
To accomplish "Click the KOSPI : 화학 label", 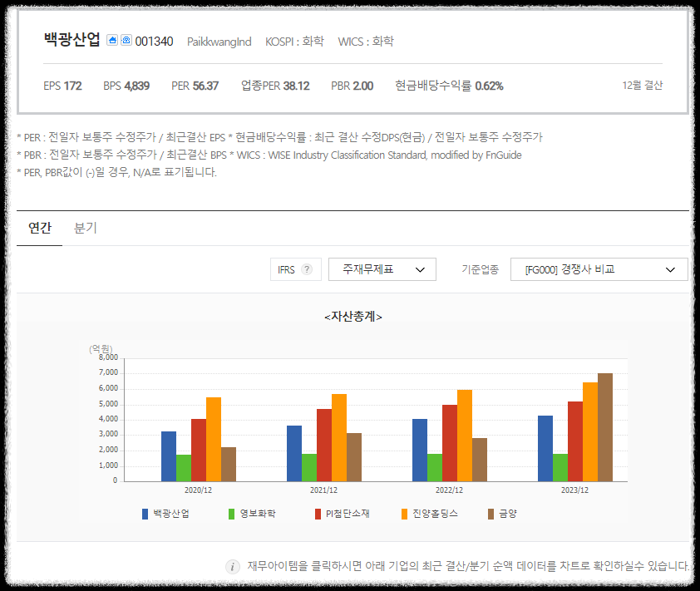I will [x=294, y=42].
